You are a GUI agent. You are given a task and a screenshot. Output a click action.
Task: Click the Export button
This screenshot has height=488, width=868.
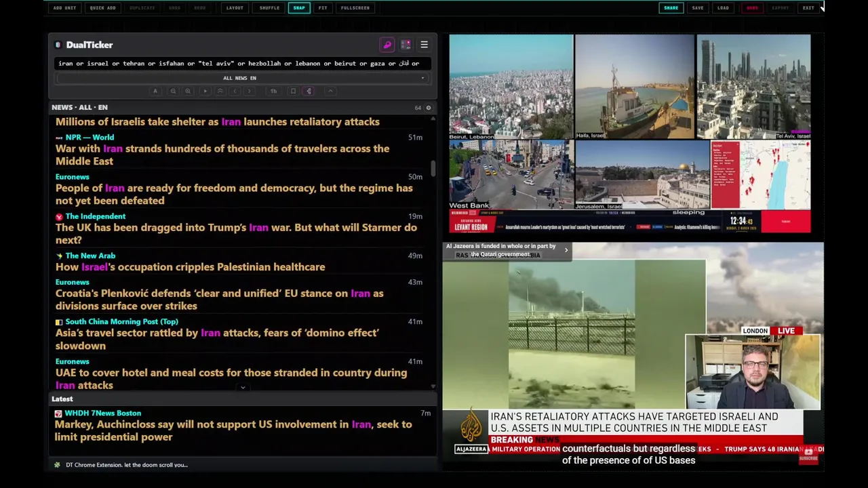click(x=781, y=8)
